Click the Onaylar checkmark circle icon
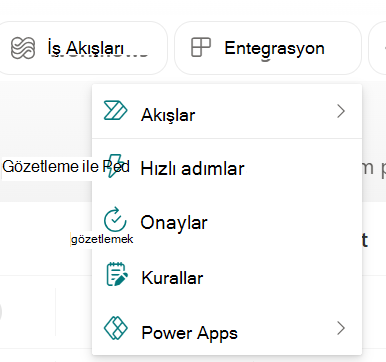 click(x=115, y=219)
